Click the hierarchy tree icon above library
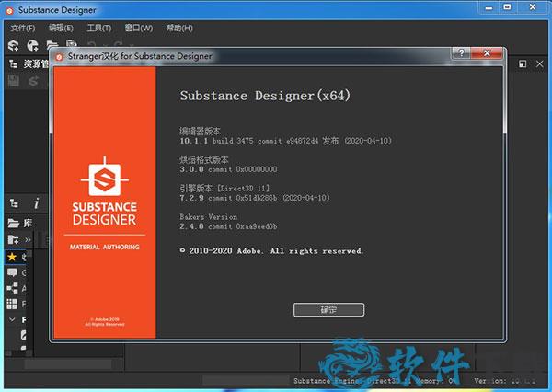The width and height of the screenshot is (552, 392). (14, 202)
